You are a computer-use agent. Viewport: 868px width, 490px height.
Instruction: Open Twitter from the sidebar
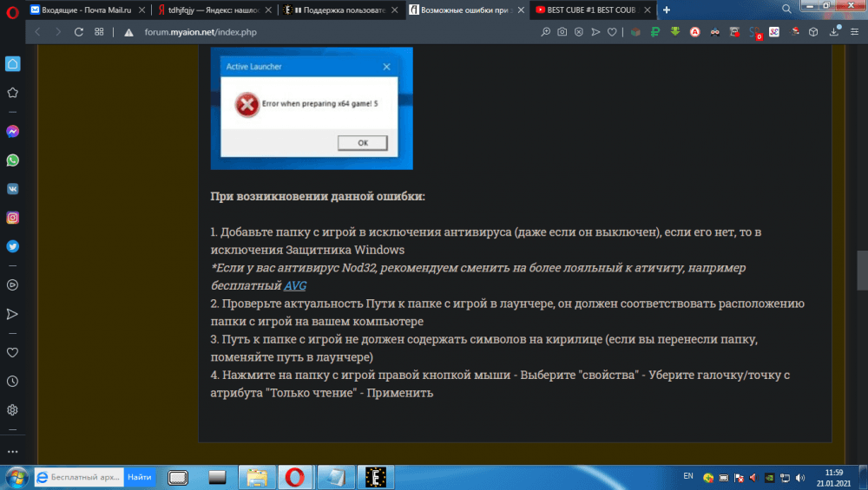(13, 246)
